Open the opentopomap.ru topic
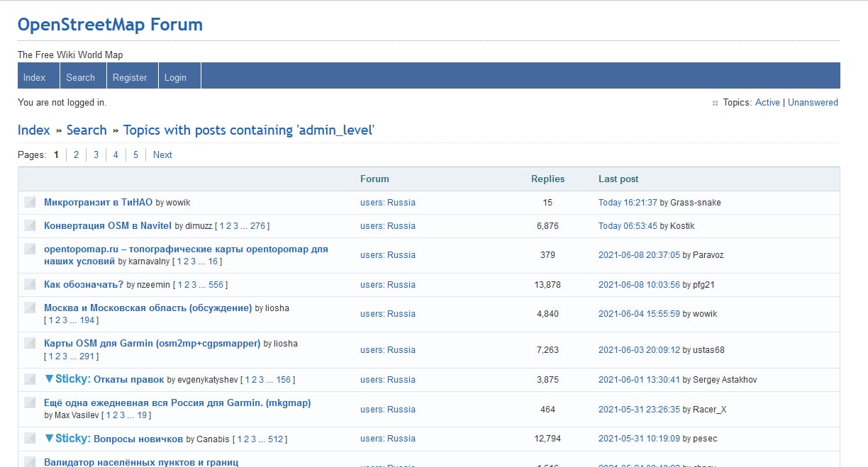Image resolution: width=868 pixels, height=467 pixels. pos(186,255)
